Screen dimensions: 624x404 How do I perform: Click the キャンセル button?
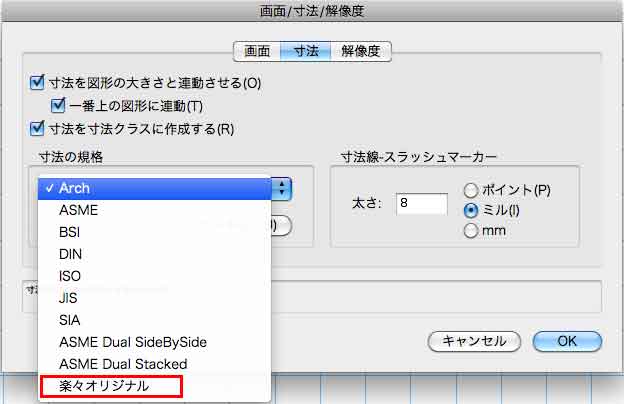(474, 341)
